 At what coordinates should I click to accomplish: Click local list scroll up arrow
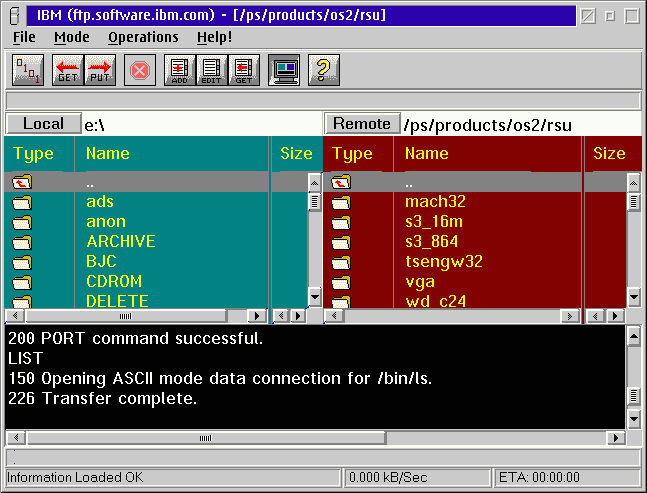click(315, 183)
